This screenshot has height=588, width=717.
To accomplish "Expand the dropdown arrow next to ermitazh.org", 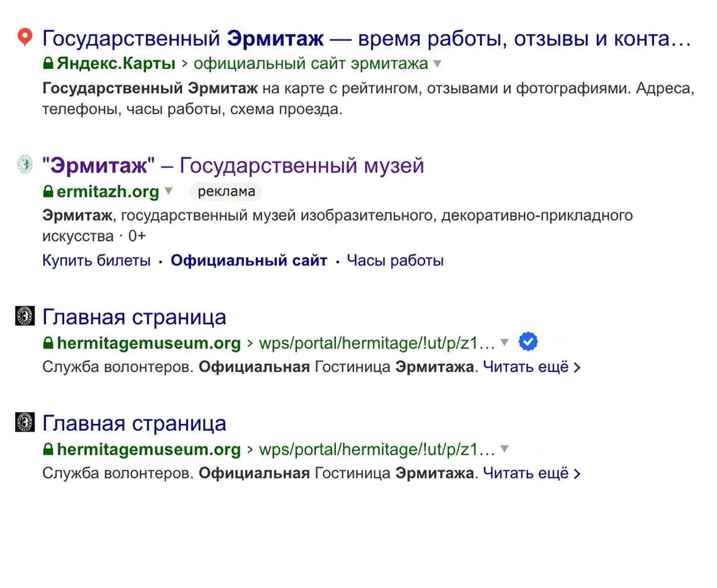I will pos(168,191).
